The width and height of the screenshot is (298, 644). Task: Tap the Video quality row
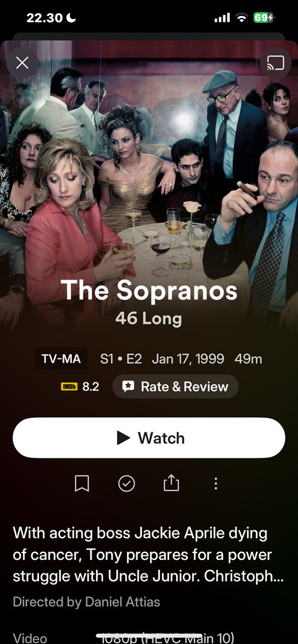pyautogui.click(x=149, y=638)
